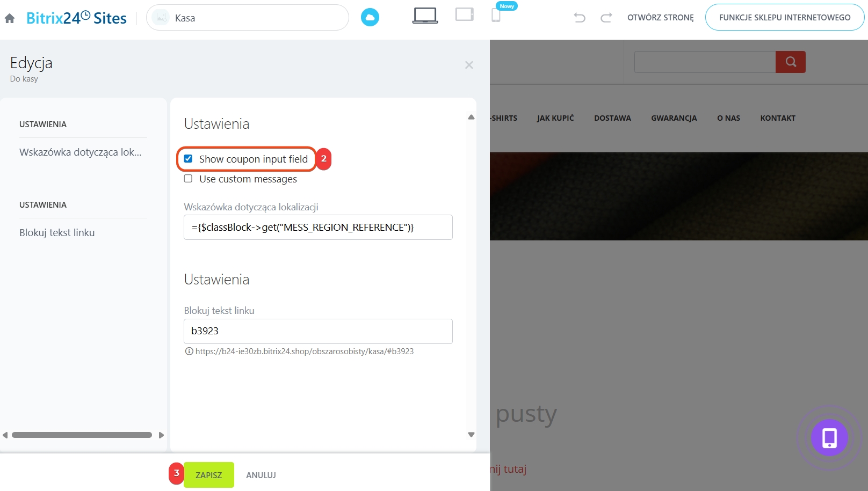Click the blue cloud publish icon
This screenshot has width=868, height=491.
click(370, 18)
